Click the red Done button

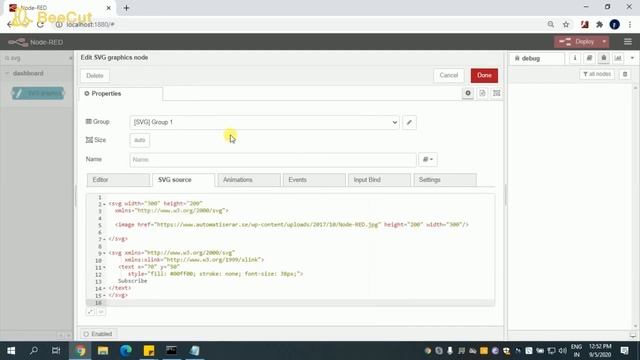(x=484, y=76)
